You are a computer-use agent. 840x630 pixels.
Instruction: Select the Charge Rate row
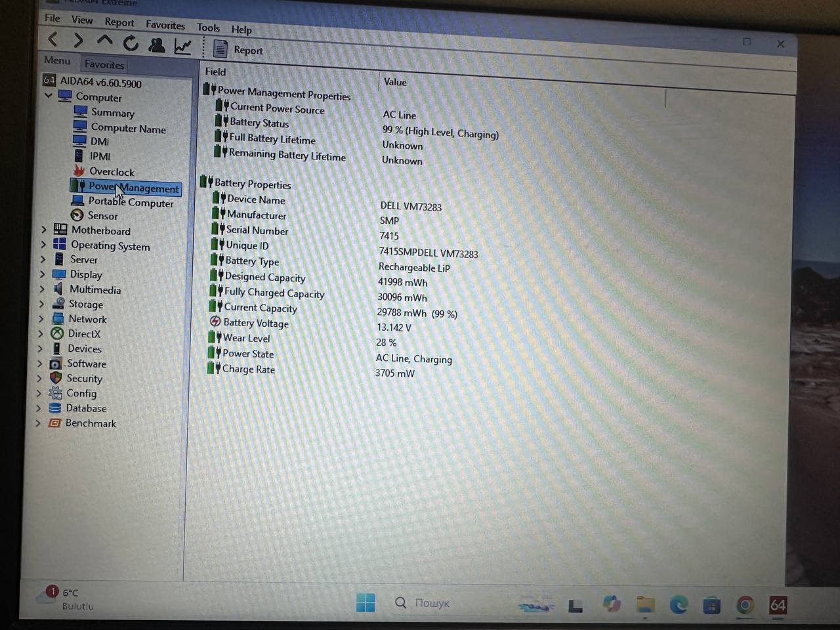coord(311,371)
